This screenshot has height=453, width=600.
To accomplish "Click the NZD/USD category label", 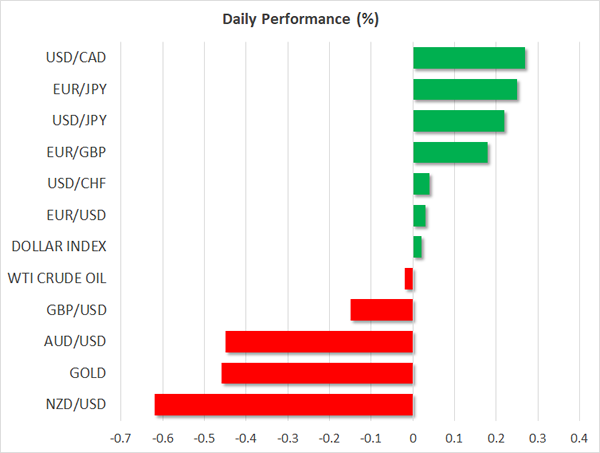I will pos(75,405).
